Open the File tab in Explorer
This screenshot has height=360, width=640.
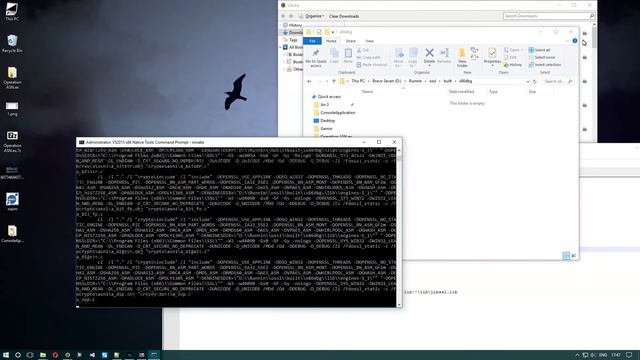pyautogui.click(x=312, y=41)
